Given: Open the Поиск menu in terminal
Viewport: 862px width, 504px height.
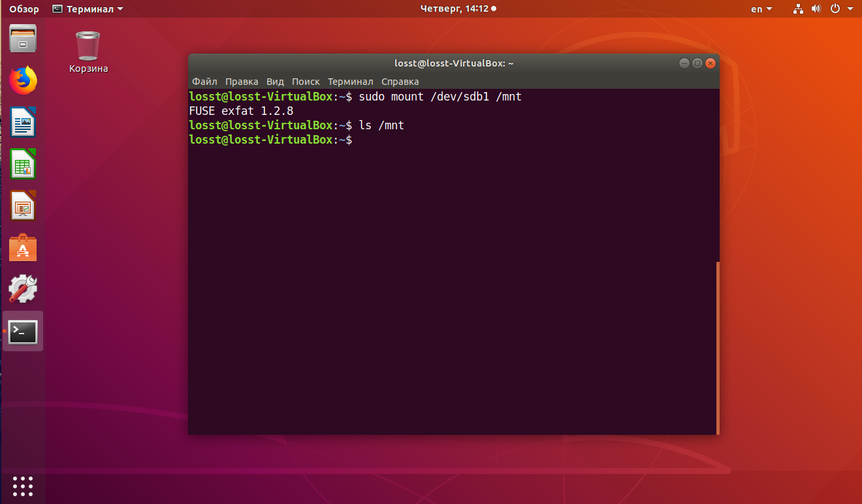Looking at the screenshot, I should tap(306, 82).
